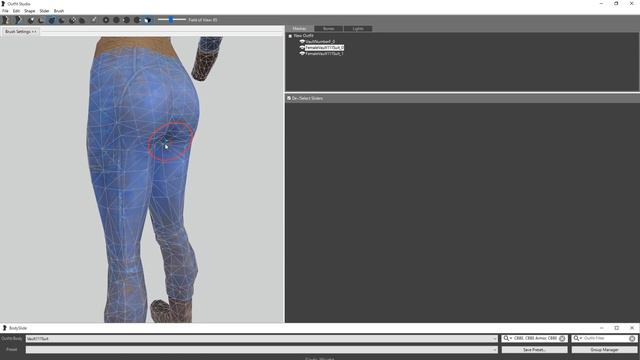Viewport: 640px width, 360px height.
Task: Expand the Brush Settings panel
Action: (x=20, y=31)
